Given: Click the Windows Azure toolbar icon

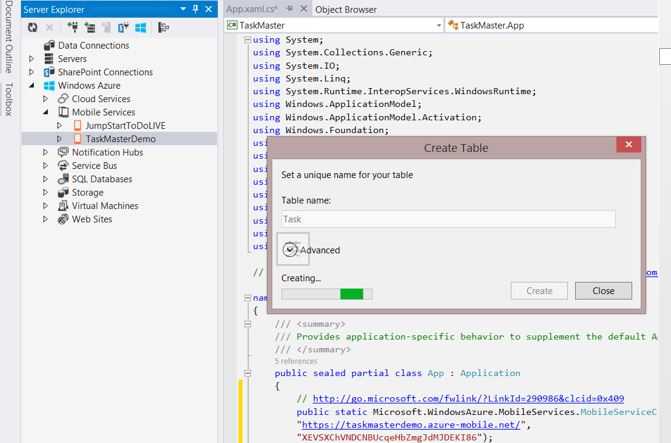Looking at the screenshot, I should click(141, 28).
